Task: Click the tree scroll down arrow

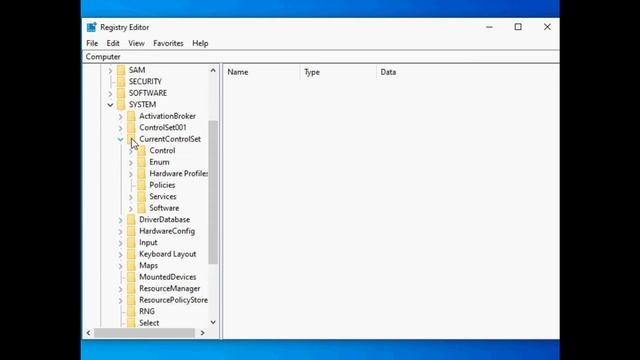Action: click(213, 322)
